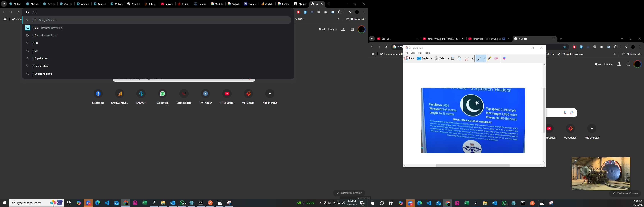Screen dimensions: 644x207
Task: Switch to the IT Infra tab
Action: [184, 4]
